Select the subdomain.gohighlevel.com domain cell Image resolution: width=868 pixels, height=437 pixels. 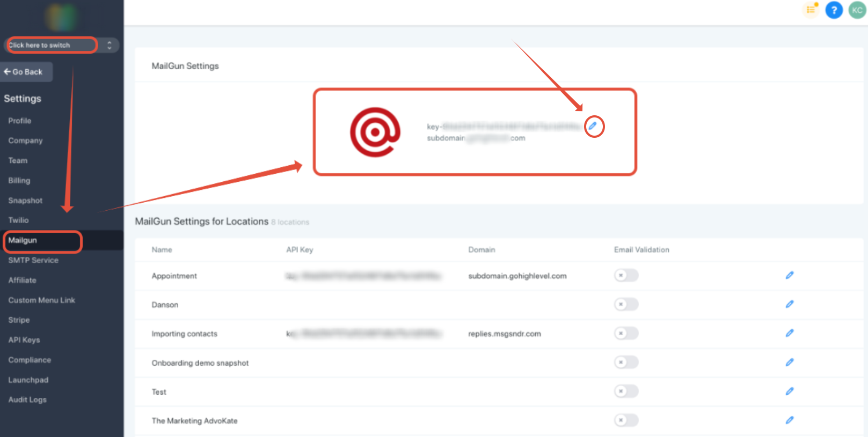tap(517, 276)
